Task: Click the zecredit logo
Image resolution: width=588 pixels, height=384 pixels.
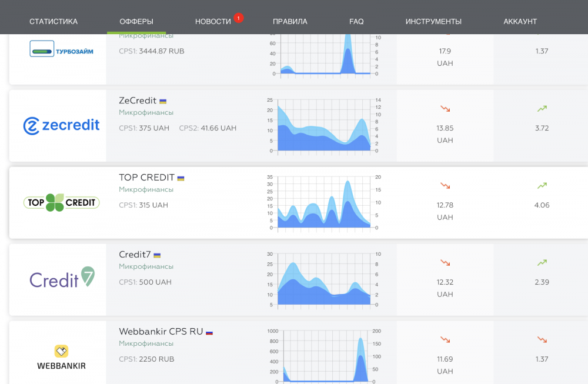Action: [62, 126]
